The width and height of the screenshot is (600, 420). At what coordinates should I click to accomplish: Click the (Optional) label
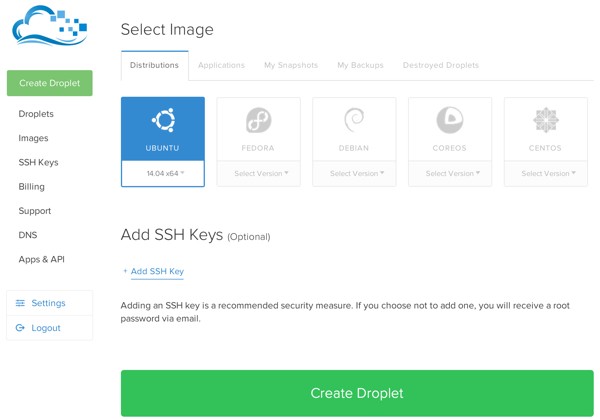pos(249,237)
